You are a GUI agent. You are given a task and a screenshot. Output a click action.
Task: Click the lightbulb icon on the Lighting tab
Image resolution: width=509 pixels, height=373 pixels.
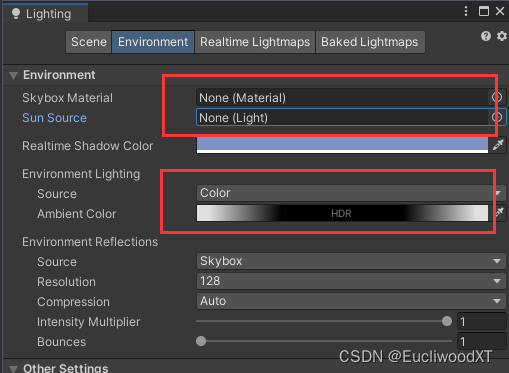pyautogui.click(x=16, y=14)
